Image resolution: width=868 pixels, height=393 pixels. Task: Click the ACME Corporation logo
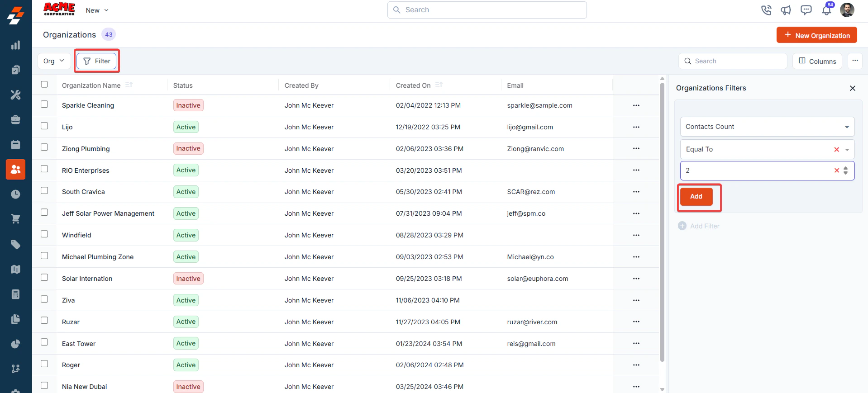[x=59, y=9]
